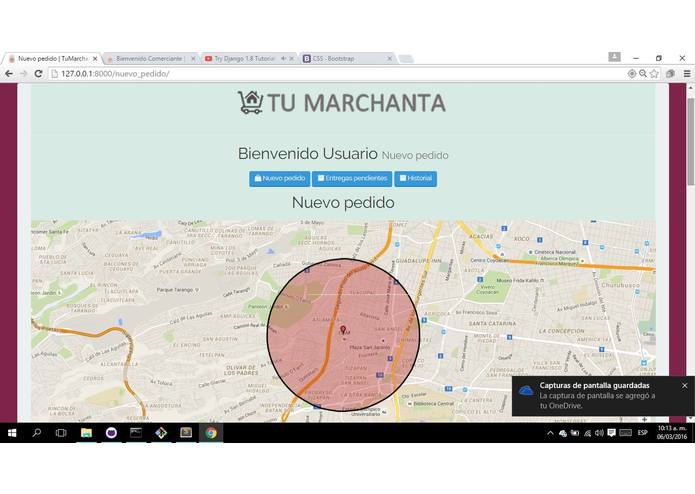Click the ESP language indicator
The image size is (695, 494).
pyautogui.click(x=643, y=433)
